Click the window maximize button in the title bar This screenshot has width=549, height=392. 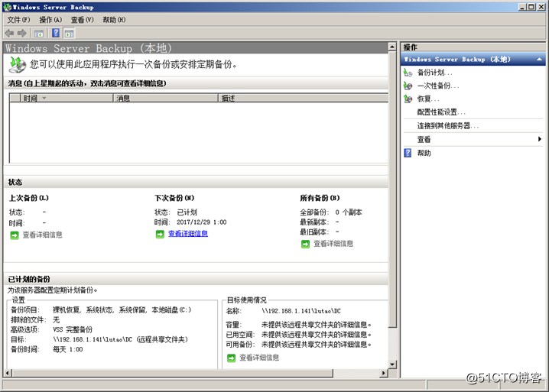pos(531,7)
